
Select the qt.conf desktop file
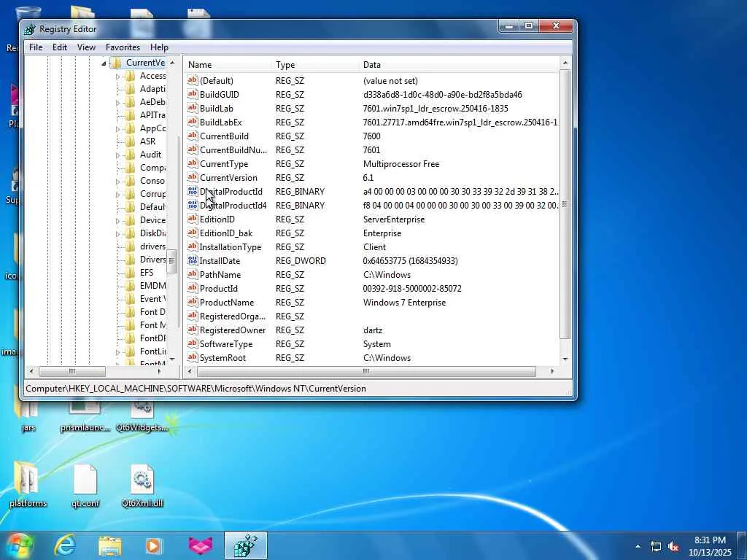click(x=85, y=486)
